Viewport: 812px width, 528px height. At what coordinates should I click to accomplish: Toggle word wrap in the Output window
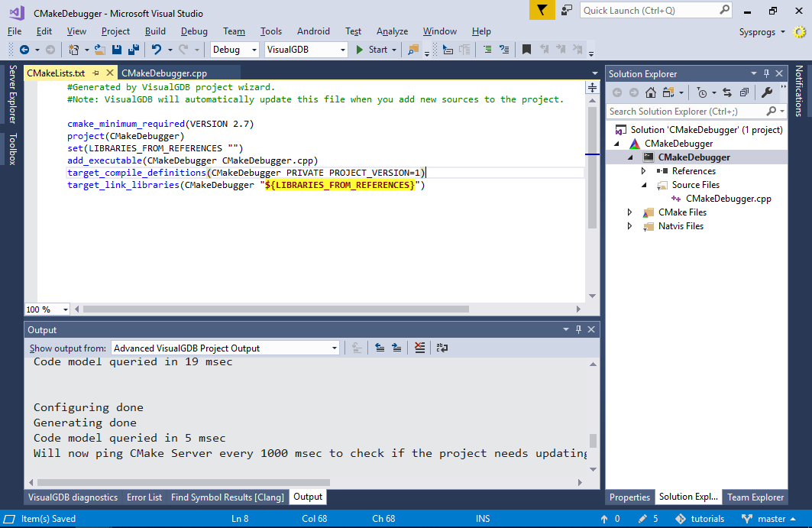[x=442, y=348]
